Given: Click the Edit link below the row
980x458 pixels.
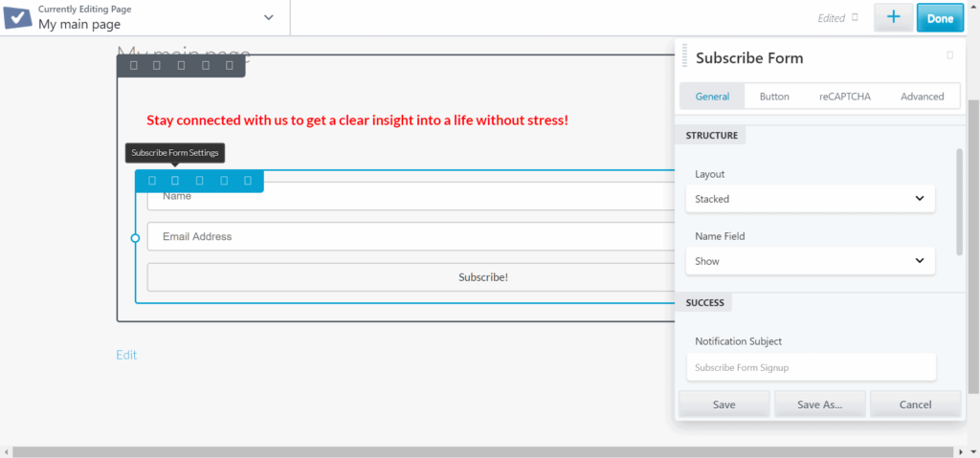Looking at the screenshot, I should 126,355.
